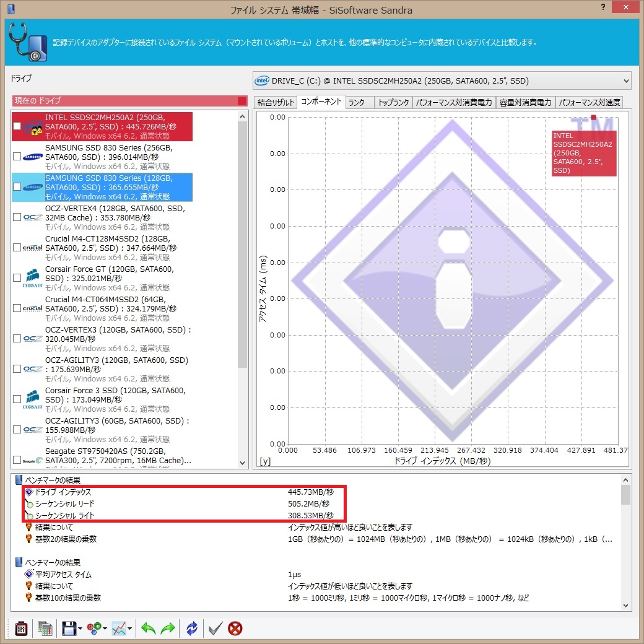Viewport: 644px width, 644px height.
Task: Toggle checkbox for Crucial M4-CT064M4SSD2
Action: coord(17,308)
